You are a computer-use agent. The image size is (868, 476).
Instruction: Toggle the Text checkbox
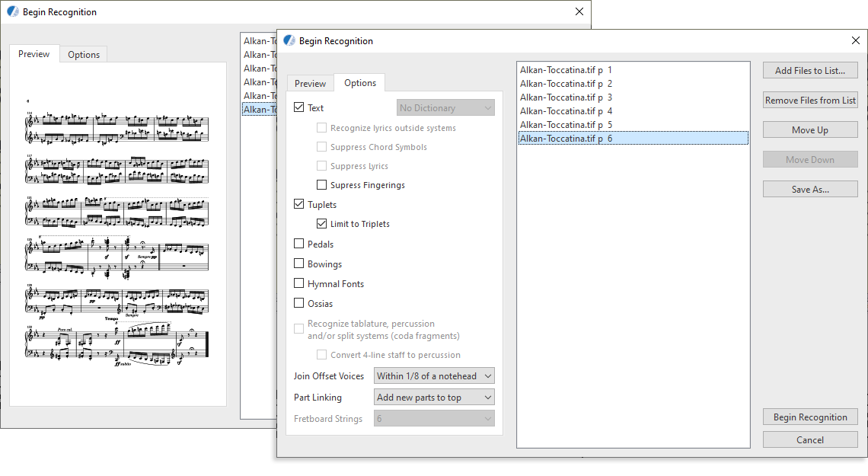pyautogui.click(x=299, y=107)
